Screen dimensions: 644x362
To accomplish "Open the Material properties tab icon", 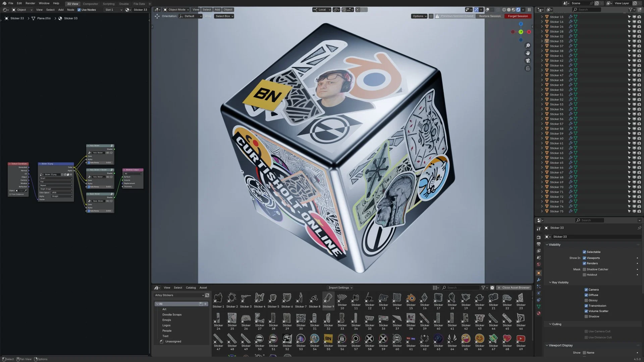I will tap(539, 313).
